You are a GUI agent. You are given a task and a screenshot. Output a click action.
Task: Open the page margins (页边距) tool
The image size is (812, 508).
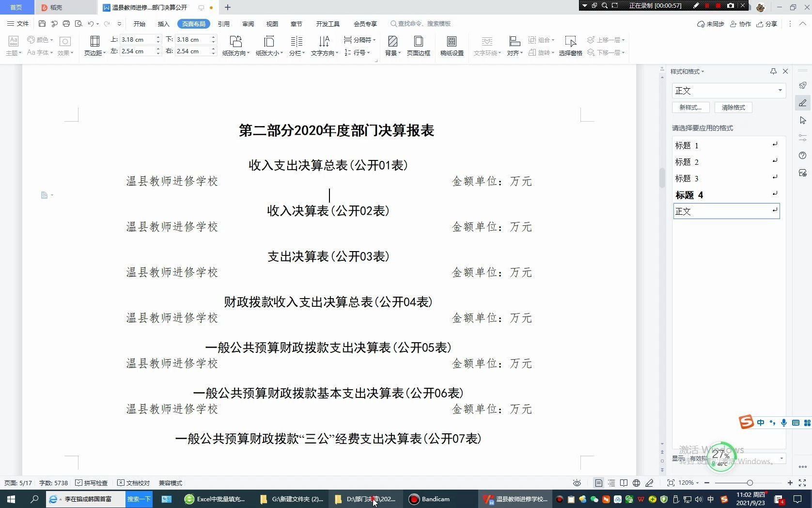click(x=95, y=46)
